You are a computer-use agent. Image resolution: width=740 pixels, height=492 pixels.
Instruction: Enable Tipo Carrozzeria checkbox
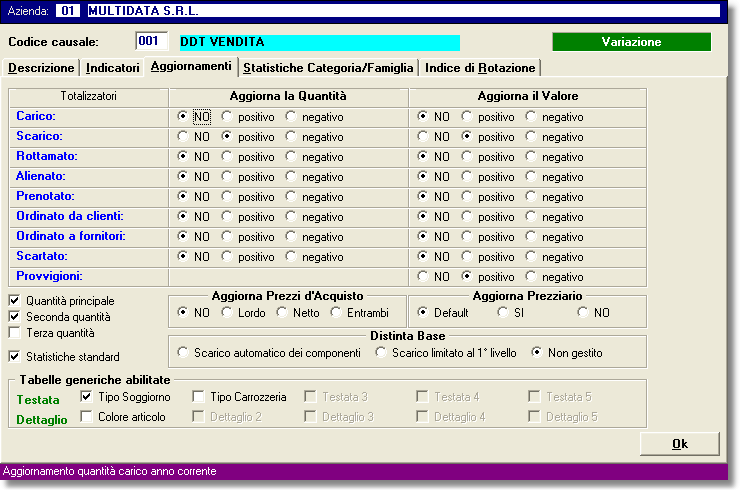click(198, 396)
